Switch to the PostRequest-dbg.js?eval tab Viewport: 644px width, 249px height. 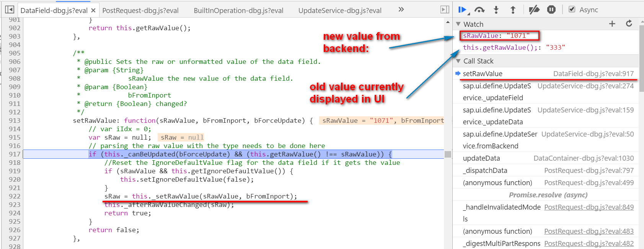[140, 10]
